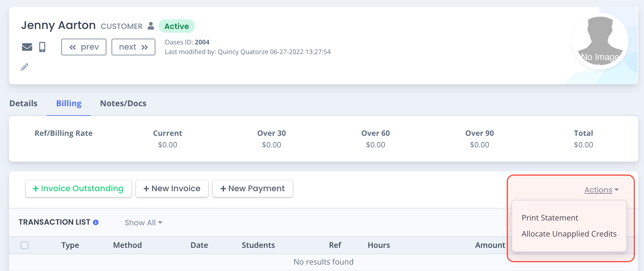The width and height of the screenshot is (644, 271).
Task: Click the envelope email icon
Action: pos(27,47)
